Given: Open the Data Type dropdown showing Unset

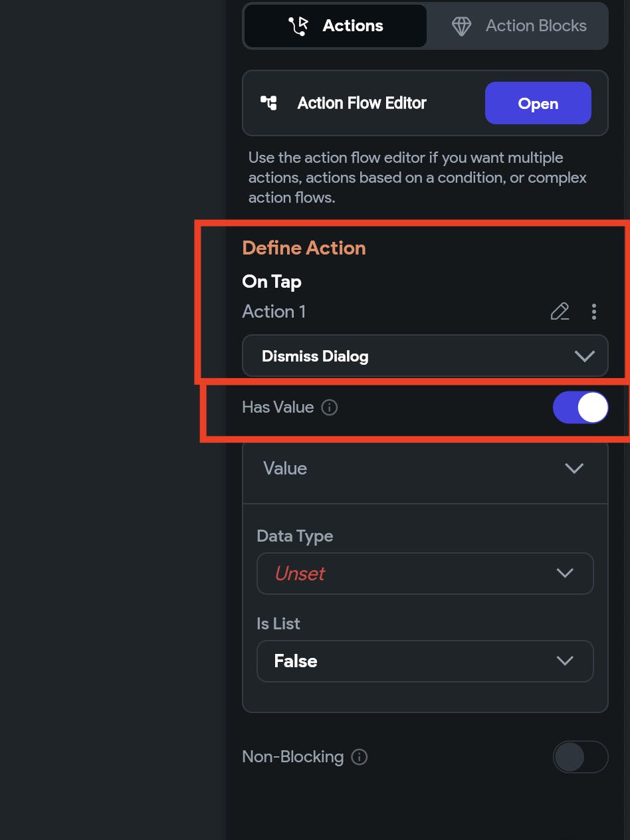Looking at the screenshot, I should point(425,574).
